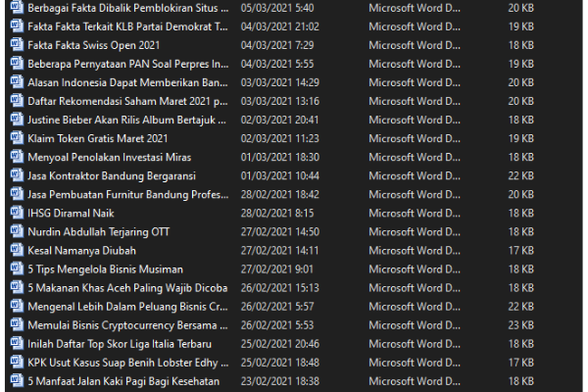Screen dimensions: 588x392
Task: Click the date 01/03/2021 18:30
Action: point(279,157)
